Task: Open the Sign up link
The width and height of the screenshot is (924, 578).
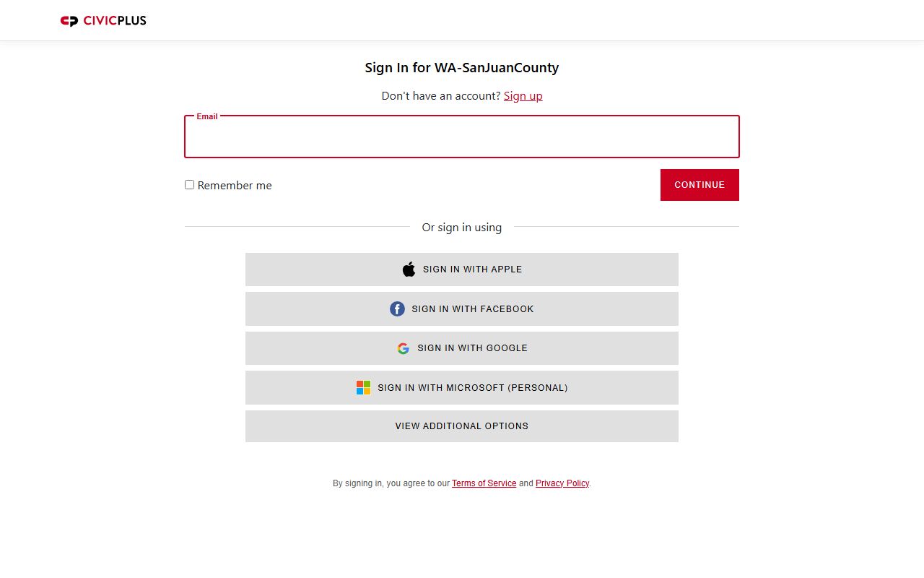Action: [523, 96]
